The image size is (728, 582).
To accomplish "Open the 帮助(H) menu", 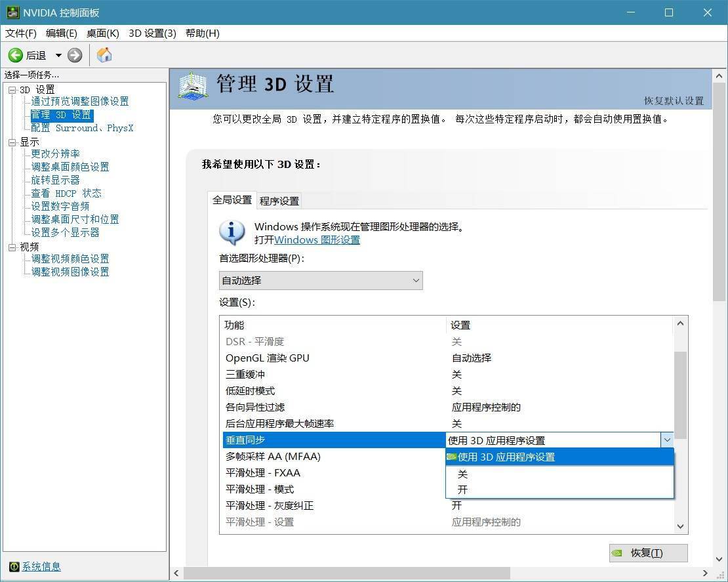I will (203, 33).
